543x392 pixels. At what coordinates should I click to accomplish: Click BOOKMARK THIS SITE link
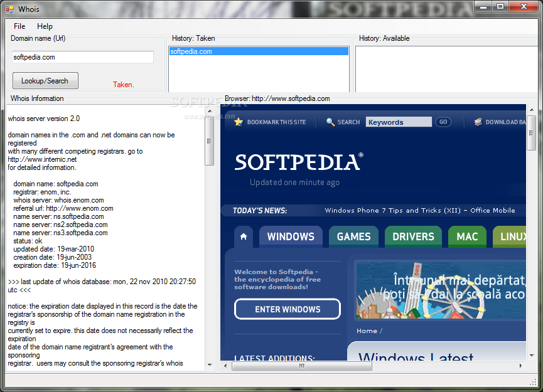(x=276, y=122)
